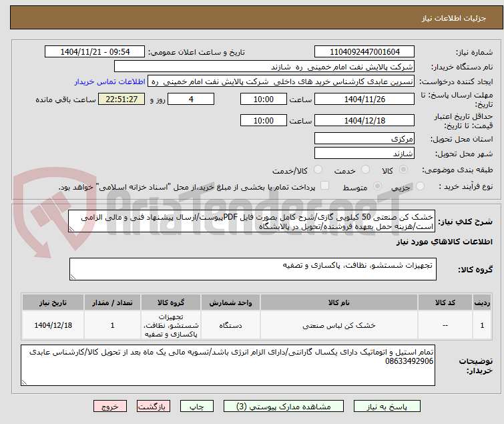
Task: Open مشاهده مدارک پیوستی (3) attachments
Action: tap(284, 407)
